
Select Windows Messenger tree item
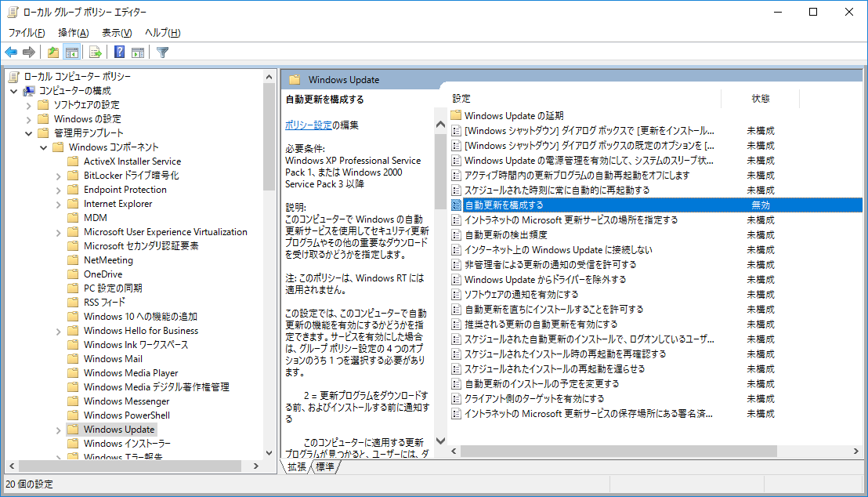coord(126,401)
